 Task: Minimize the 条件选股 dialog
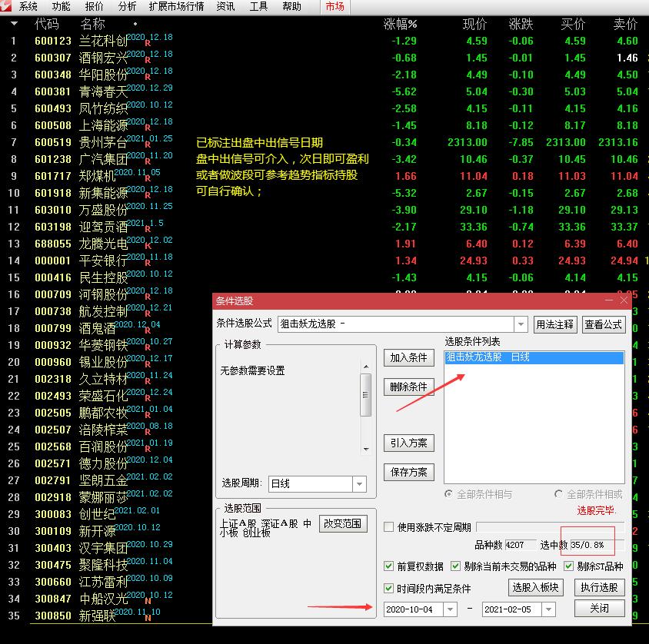tap(609, 300)
